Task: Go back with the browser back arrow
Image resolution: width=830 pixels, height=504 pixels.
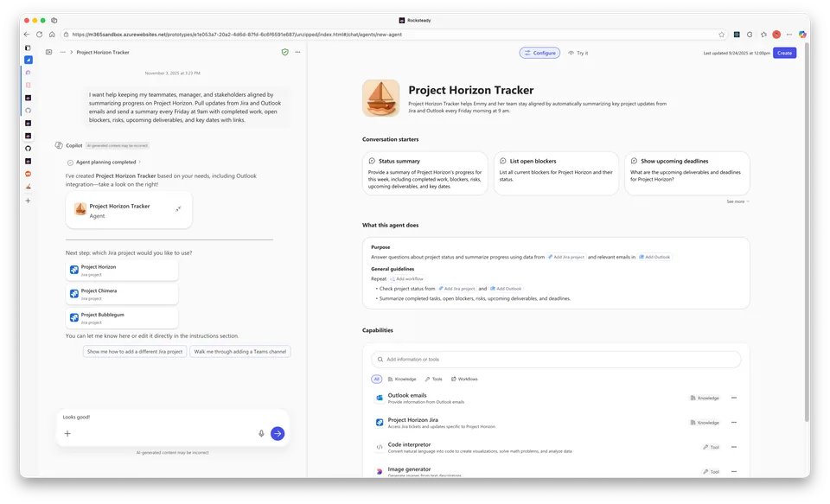Action: [x=27, y=35]
